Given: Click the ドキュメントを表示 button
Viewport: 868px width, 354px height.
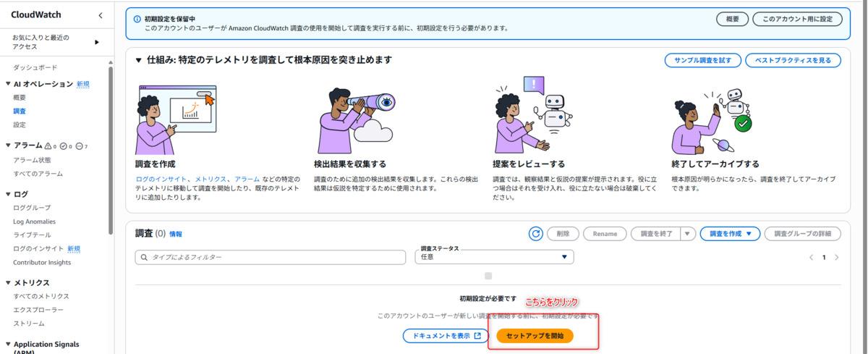Looking at the screenshot, I should coord(446,336).
